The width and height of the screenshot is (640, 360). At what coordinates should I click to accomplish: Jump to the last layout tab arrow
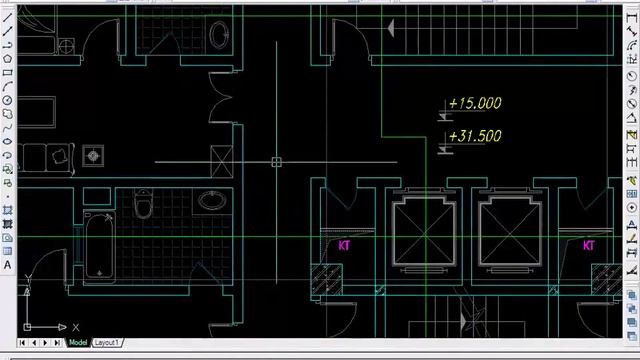(x=57, y=342)
